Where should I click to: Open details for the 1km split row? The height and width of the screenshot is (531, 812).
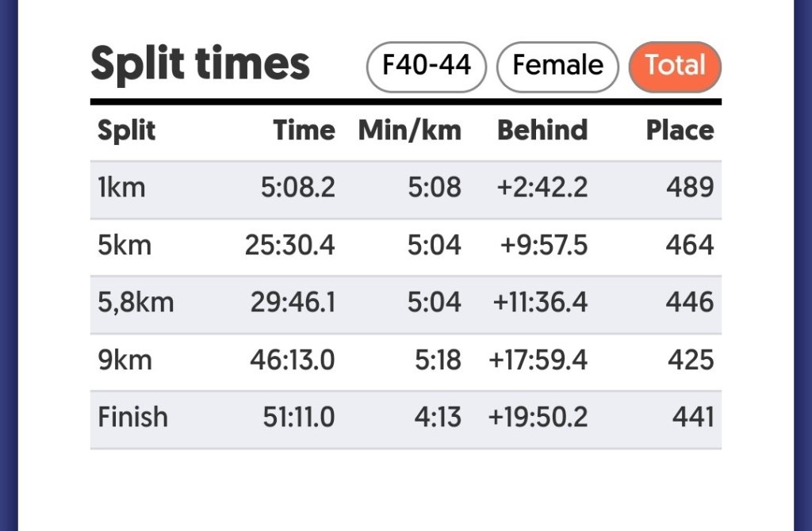pyautogui.click(x=406, y=188)
